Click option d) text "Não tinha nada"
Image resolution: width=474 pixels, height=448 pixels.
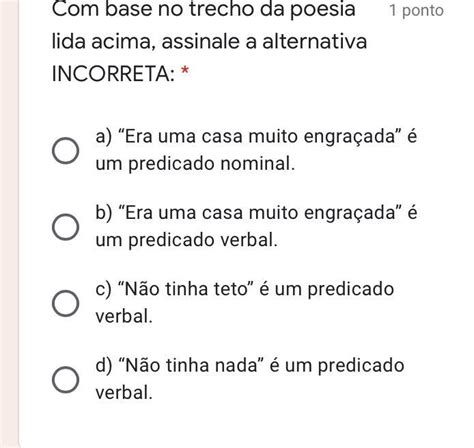click(192, 365)
